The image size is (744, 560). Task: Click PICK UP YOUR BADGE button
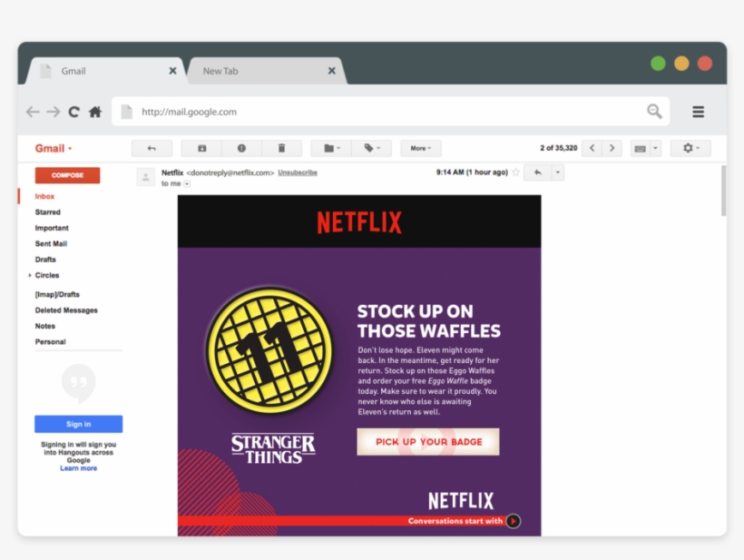pos(428,442)
